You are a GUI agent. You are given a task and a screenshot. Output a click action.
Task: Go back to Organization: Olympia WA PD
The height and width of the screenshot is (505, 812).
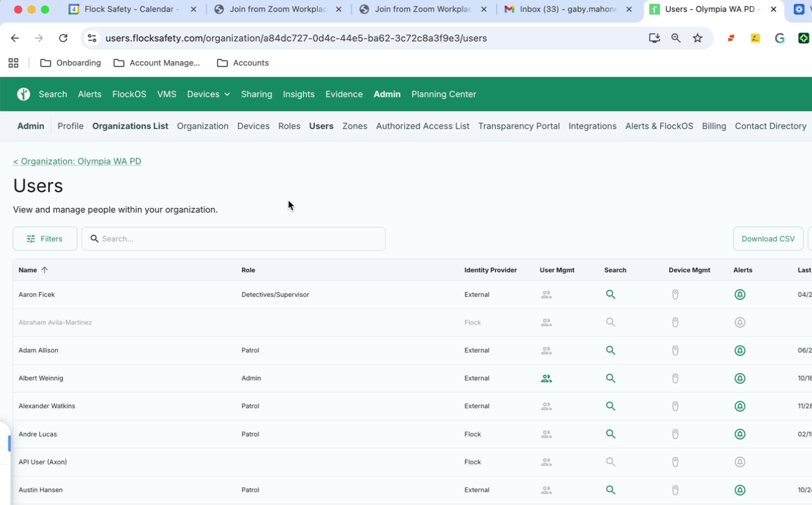click(x=77, y=161)
